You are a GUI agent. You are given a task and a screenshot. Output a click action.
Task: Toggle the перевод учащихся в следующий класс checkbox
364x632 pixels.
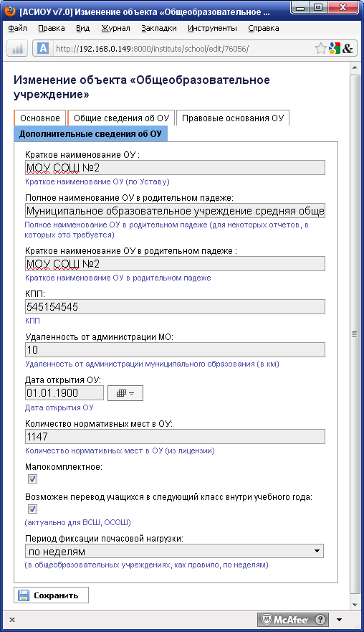[x=33, y=509]
